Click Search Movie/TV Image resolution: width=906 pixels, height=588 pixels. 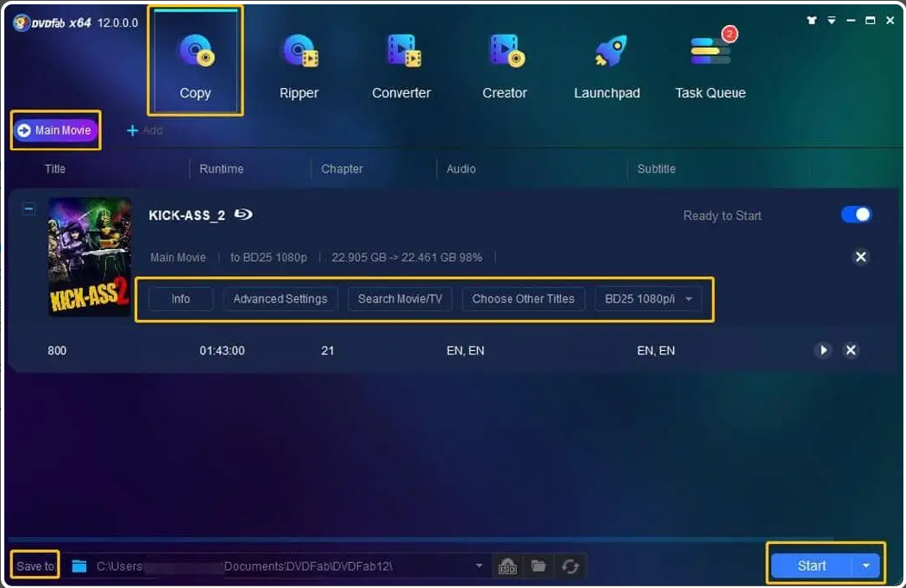click(400, 299)
